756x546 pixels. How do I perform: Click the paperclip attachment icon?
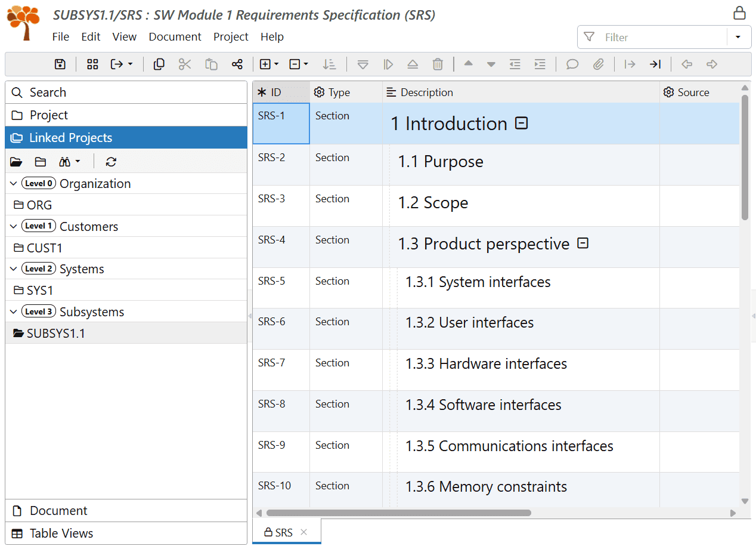click(x=599, y=64)
